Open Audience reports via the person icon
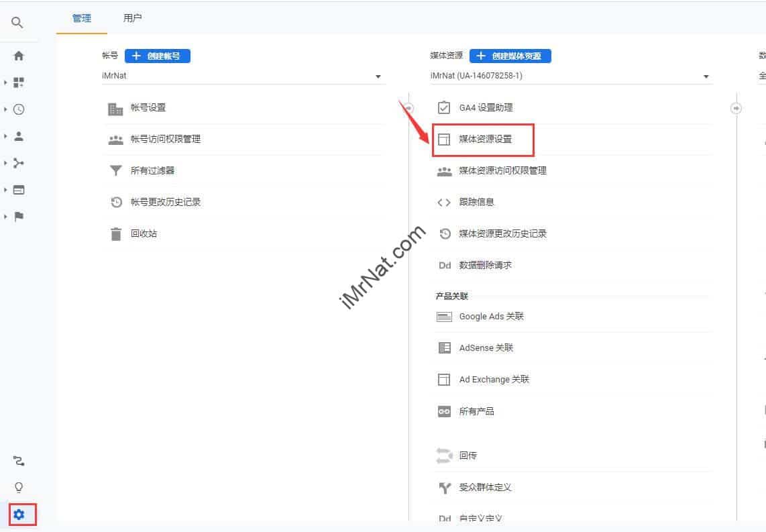 click(19, 136)
